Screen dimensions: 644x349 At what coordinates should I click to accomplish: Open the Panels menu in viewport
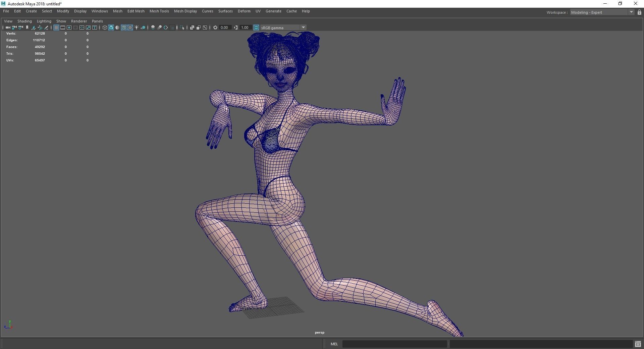[x=97, y=21]
